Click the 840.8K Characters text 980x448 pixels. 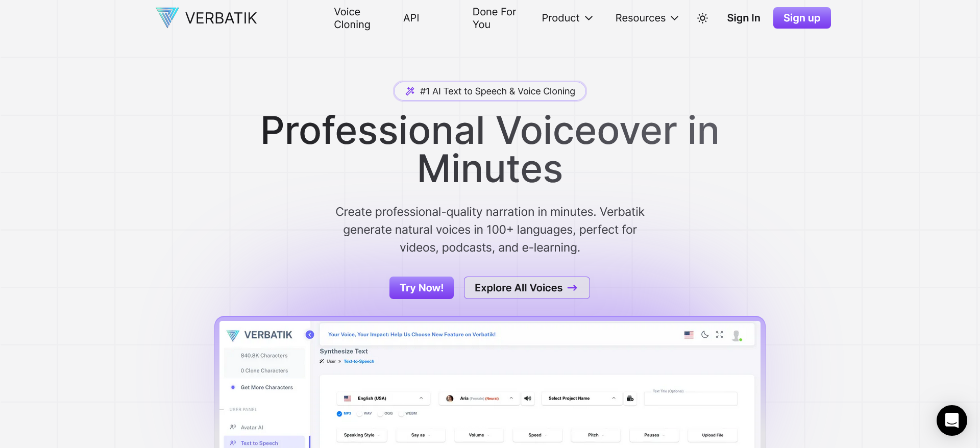point(264,356)
